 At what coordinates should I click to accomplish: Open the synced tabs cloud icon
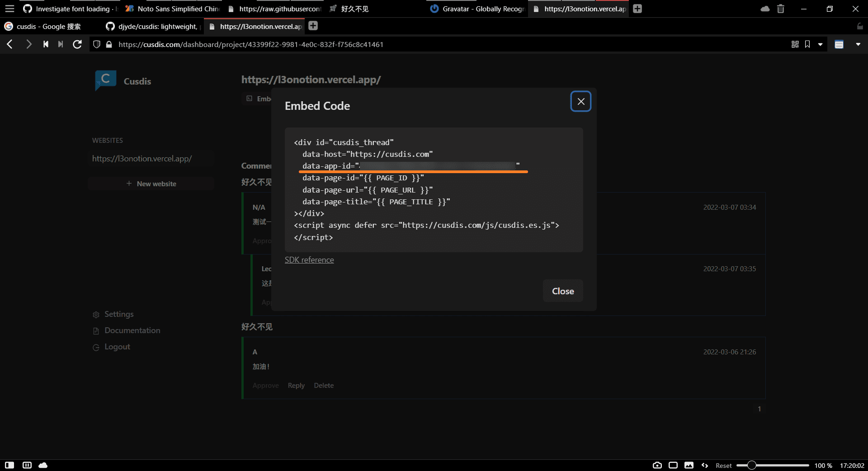click(765, 9)
